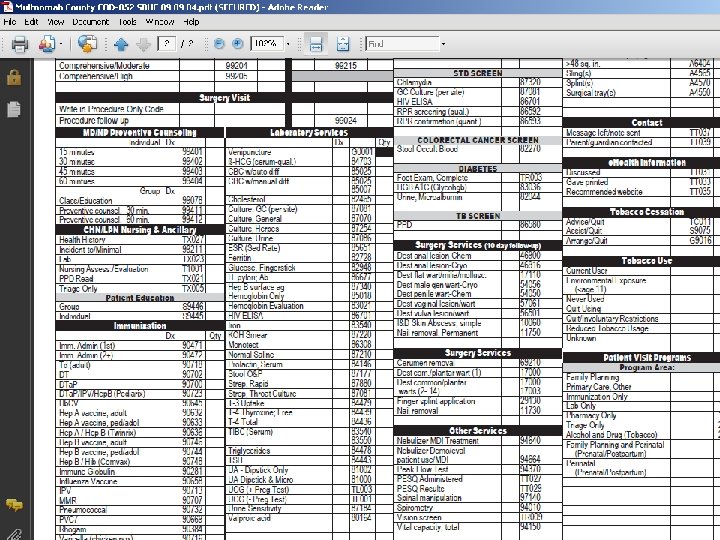This screenshot has height=540, width=720.
Task: Click the current page number field
Action: (167, 44)
